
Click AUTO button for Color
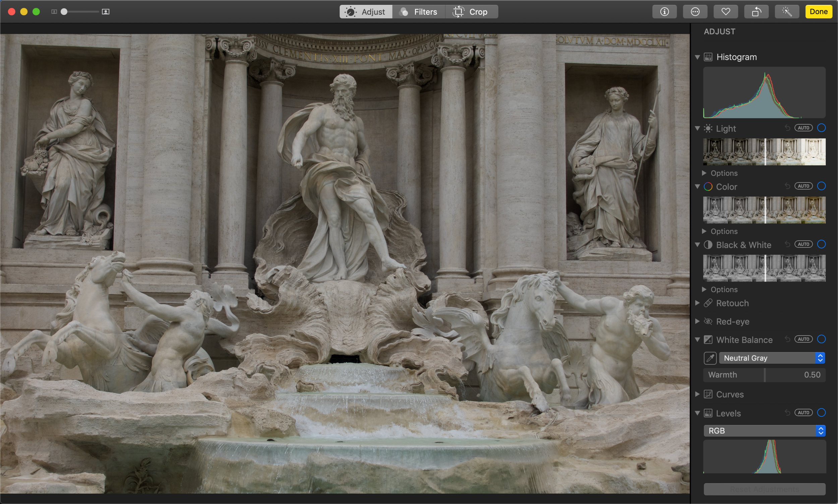(803, 186)
